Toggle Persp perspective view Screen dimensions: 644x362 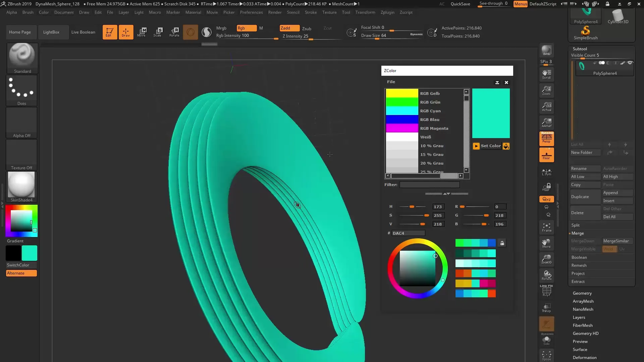546,138
